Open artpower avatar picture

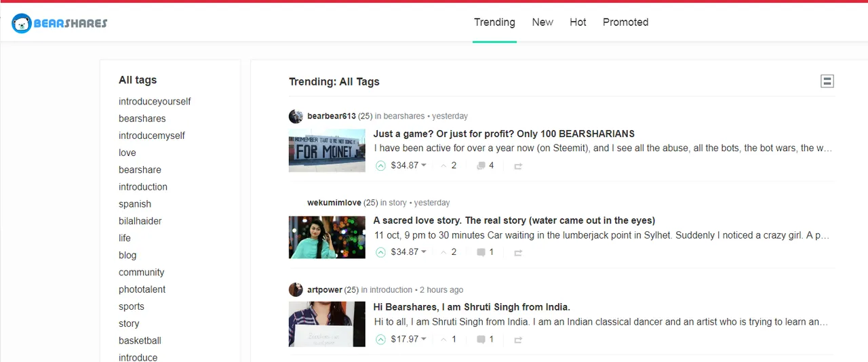coord(296,289)
